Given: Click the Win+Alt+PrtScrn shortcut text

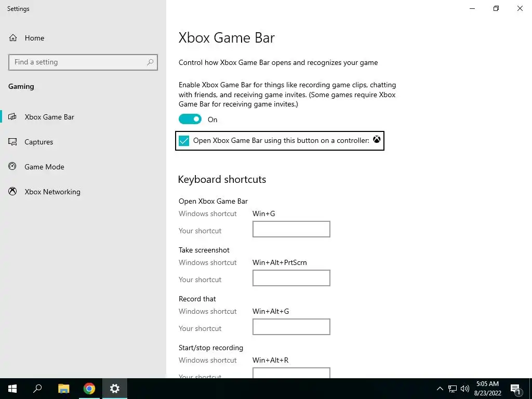Looking at the screenshot, I should pos(280,262).
